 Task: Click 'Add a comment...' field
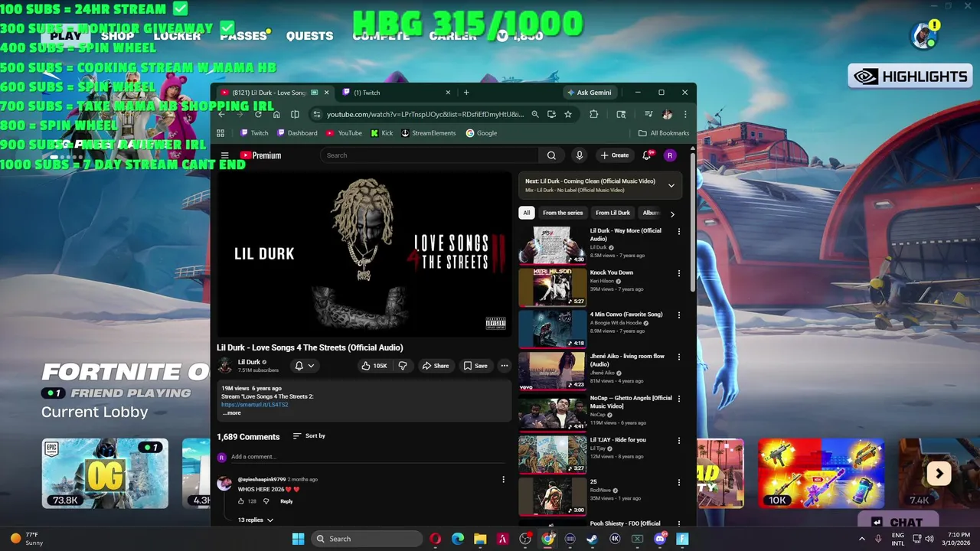pyautogui.click(x=367, y=457)
